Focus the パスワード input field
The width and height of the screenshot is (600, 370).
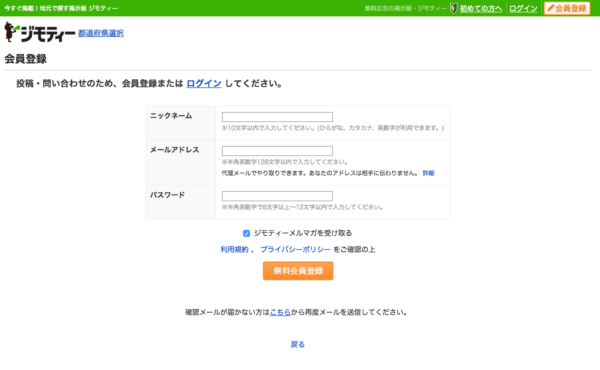pyautogui.click(x=277, y=196)
